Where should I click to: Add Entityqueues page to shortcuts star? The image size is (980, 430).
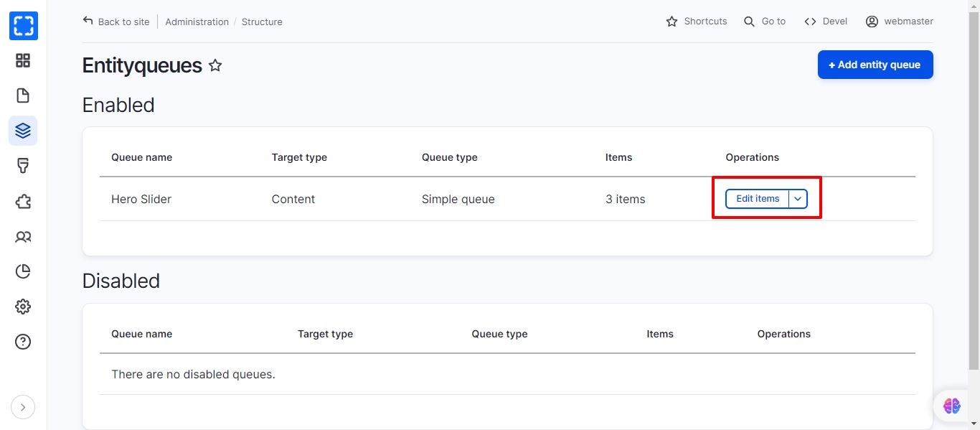click(x=215, y=65)
